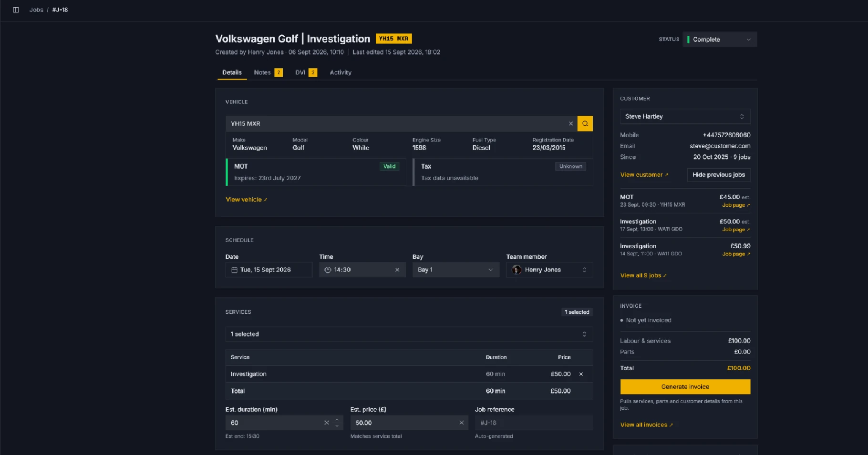The image size is (868, 455).
Task: Open the calendar icon in Date field
Action: (x=234, y=270)
